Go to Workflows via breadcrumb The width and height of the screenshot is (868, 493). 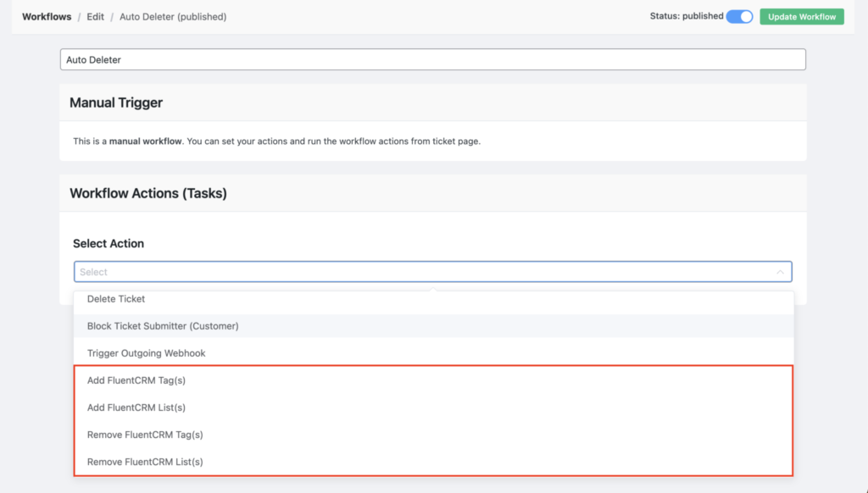(47, 16)
